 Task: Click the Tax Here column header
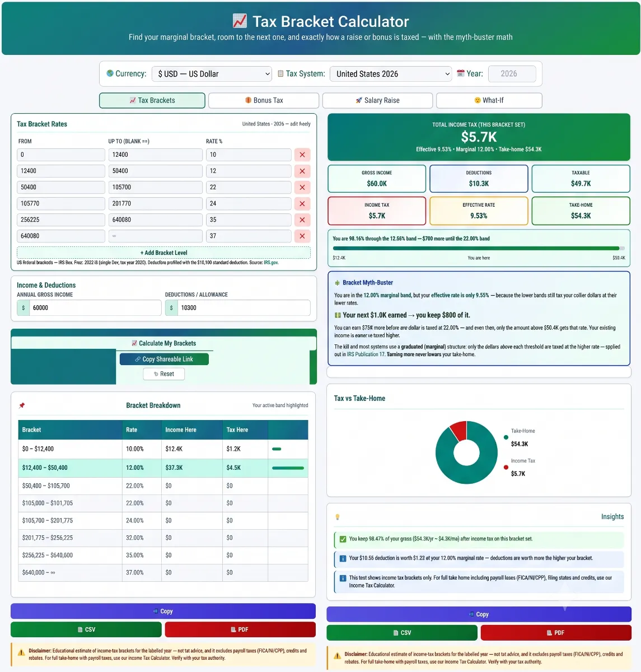point(245,430)
